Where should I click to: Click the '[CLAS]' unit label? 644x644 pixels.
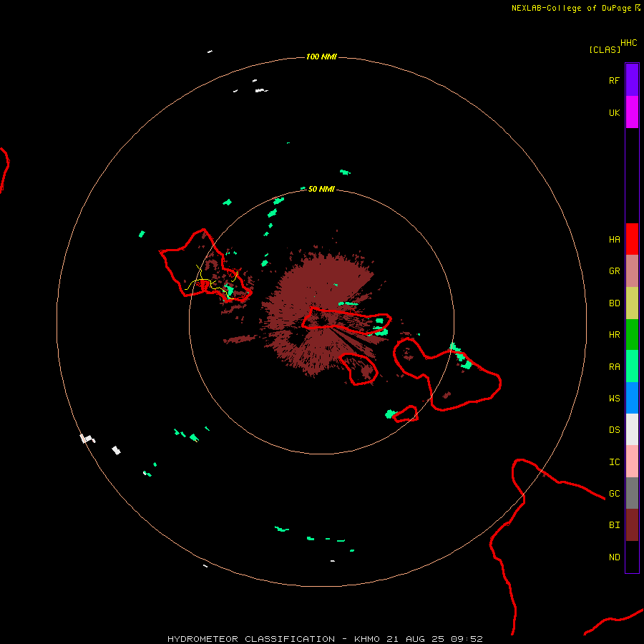[605, 49]
